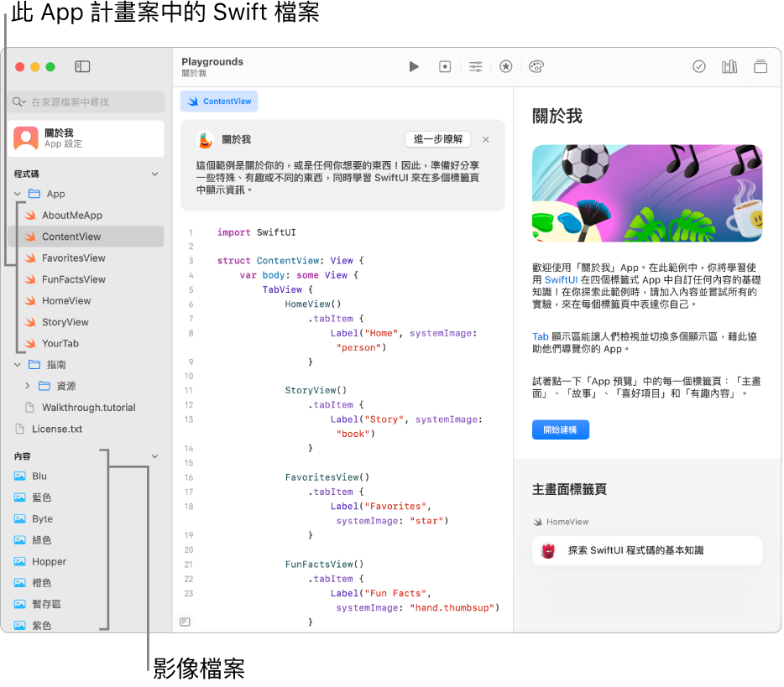Click the import SwiftUI code line
Image resolution: width=784 pixels, height=687 pixels.
click(256, 232)
